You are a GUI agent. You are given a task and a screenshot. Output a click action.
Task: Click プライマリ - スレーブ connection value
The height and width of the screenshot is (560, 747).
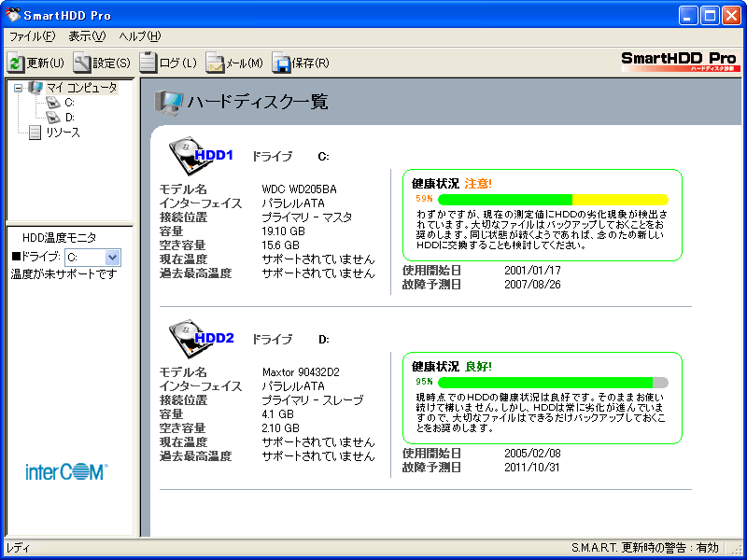click(x=313, y=400)
